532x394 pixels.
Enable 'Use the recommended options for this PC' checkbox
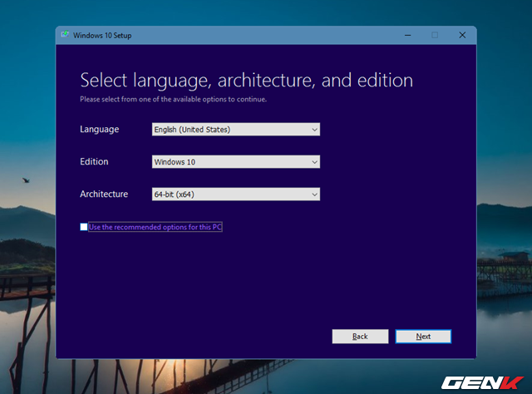click(84, 227)
